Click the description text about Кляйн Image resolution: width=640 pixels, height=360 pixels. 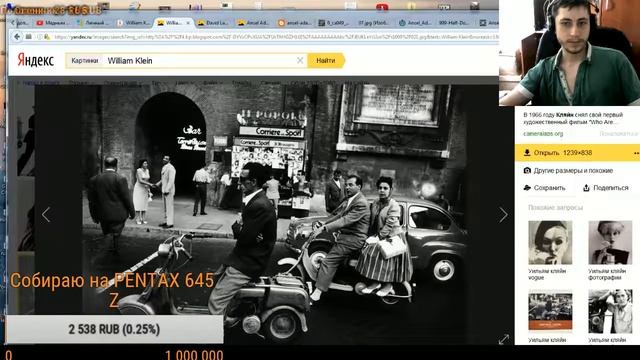tap(573, 118)
